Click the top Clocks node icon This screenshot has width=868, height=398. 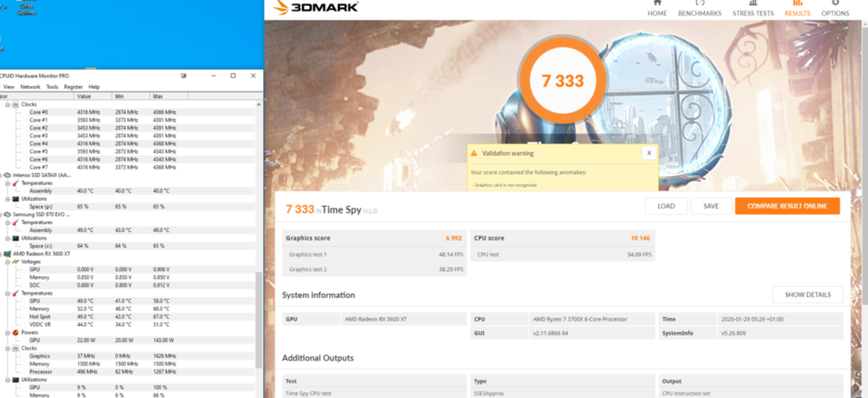click(16, 104)
